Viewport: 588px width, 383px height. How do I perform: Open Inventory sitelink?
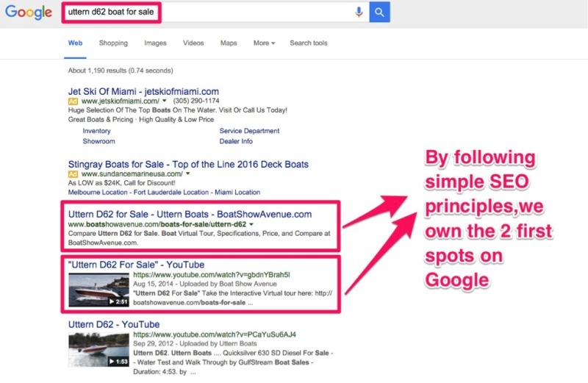[96, 131]
